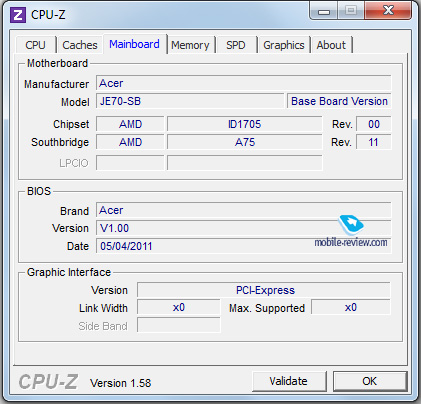Screen dimensions: 421x404
Task: Click the chipset Rev. 00 value
Action: pyautogui.click(x=374, y=124)
